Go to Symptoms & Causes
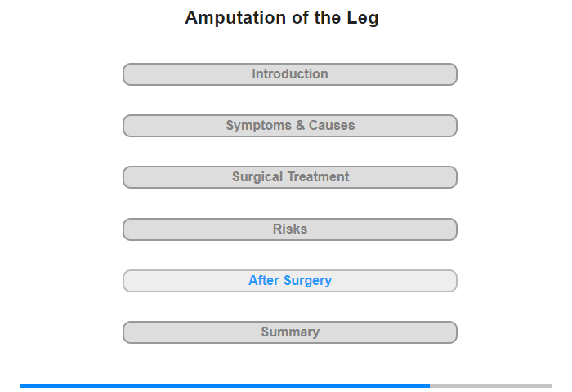 290,126
